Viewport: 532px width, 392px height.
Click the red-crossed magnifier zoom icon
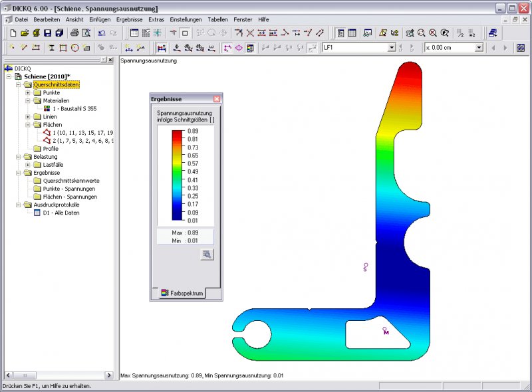tap(433, 33)
